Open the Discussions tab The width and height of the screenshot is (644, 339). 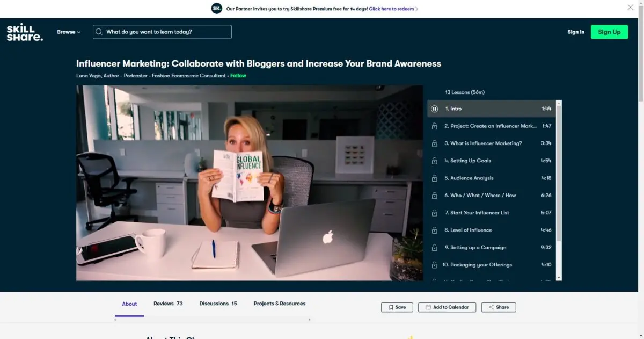(218, 304)
